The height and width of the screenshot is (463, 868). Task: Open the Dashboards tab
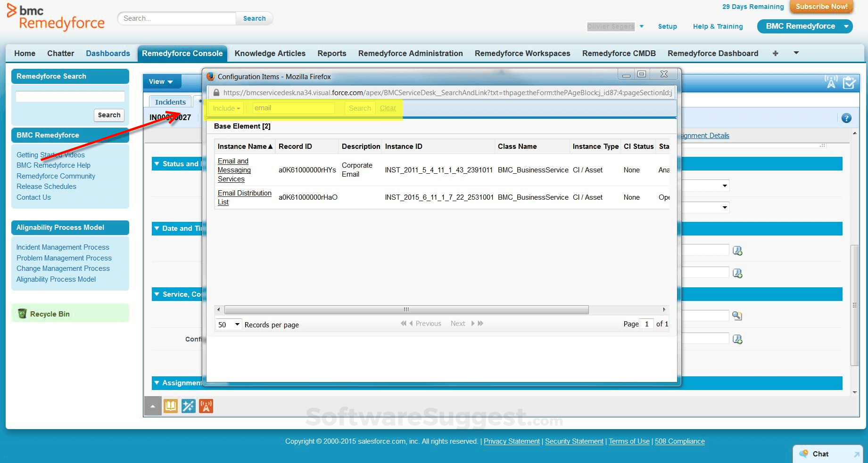108,53
